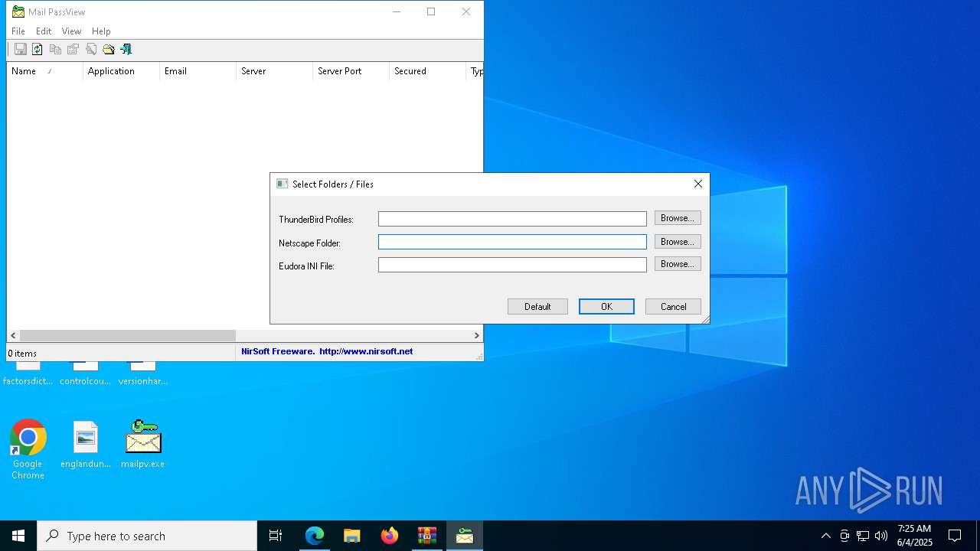980x551 pixels.
Task: Click the Properties toolbar icon
Action: [x=73, y=49]
